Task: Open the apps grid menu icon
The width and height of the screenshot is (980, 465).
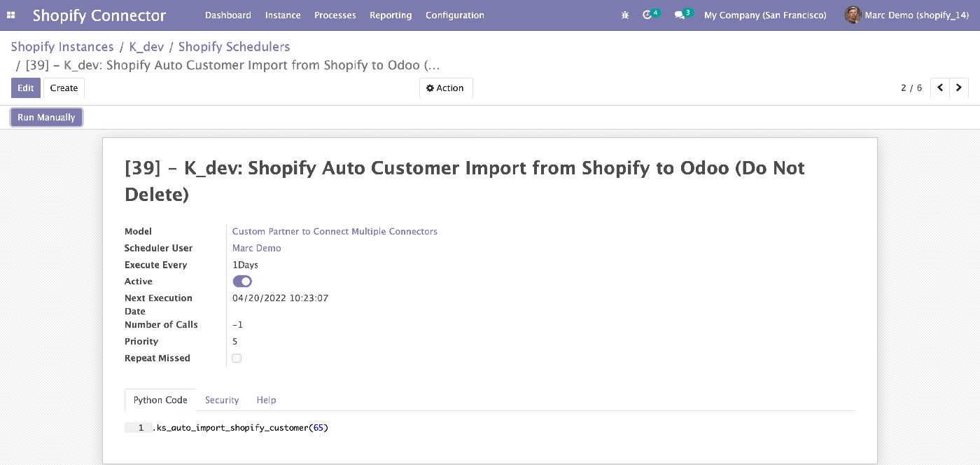Action: 11,15
